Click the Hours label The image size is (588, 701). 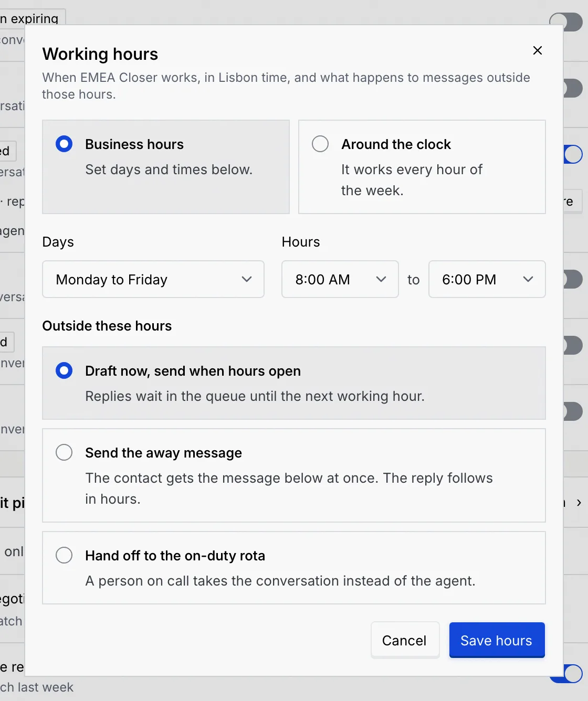tap(301, 242)
